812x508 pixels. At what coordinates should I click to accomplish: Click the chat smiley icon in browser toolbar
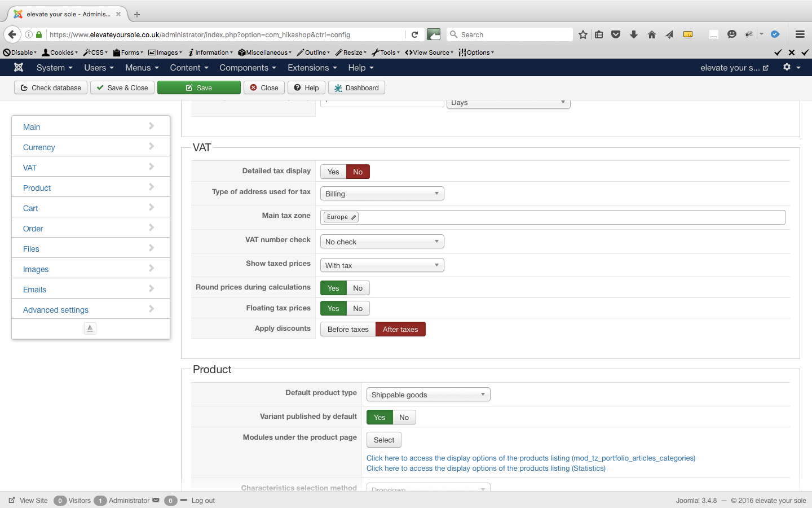point(732,34)
